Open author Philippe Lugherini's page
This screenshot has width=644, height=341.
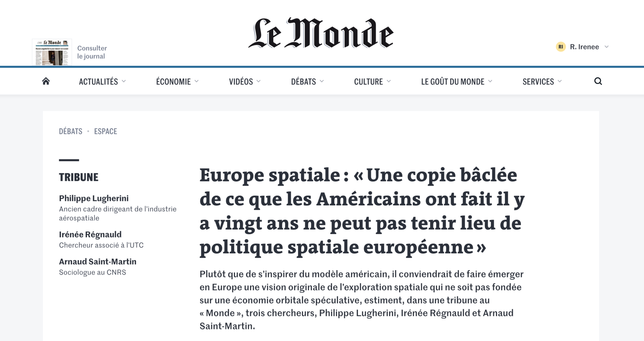tap(94, 198)
